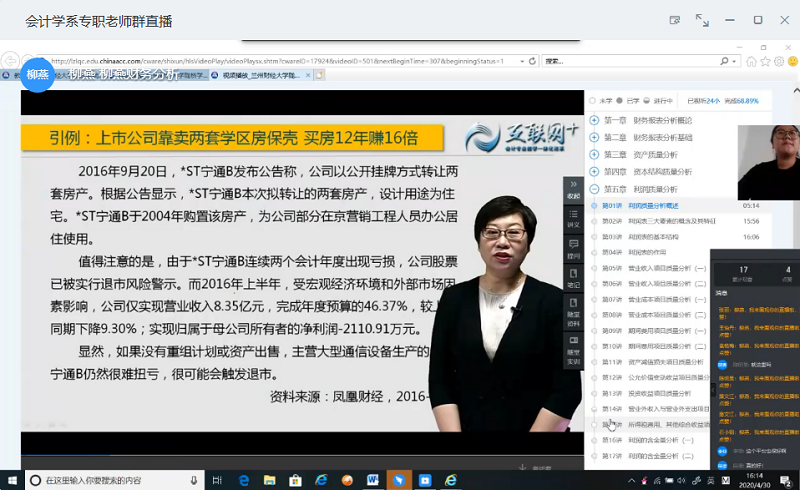Expand chapter 第一章 财务报表分析概论
Screen dimensions: 800x490
point(595,121)
